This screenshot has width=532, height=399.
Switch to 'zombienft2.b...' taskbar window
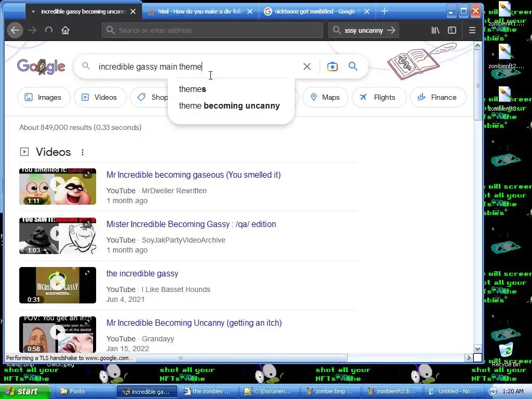click(393, 391)
